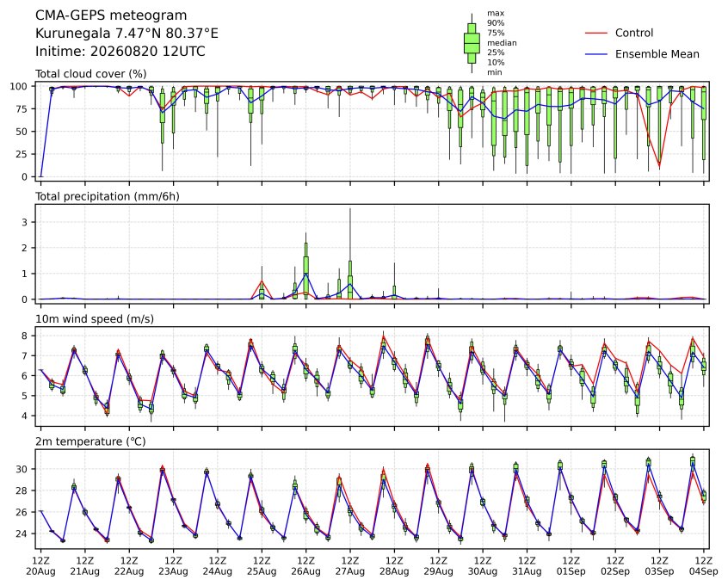The width and height of the screenshot is (728, 586).
Task: Click the 2m temperature panel title
Action: (90, 441)
